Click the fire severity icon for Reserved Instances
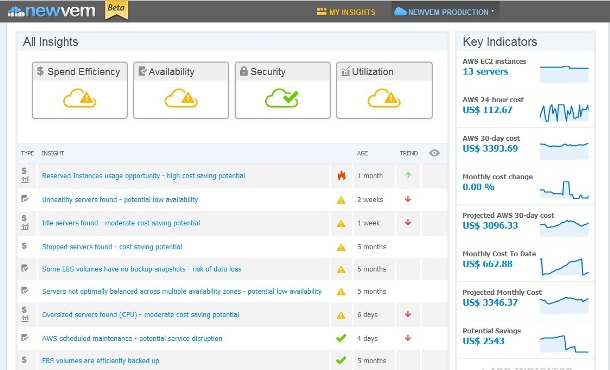610x370 pixels. 341,175
